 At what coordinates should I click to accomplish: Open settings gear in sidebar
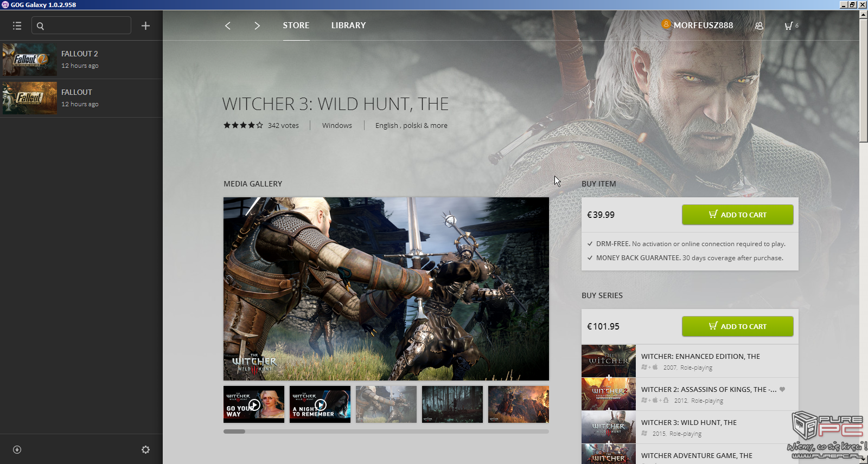click(x=145, y=449)
